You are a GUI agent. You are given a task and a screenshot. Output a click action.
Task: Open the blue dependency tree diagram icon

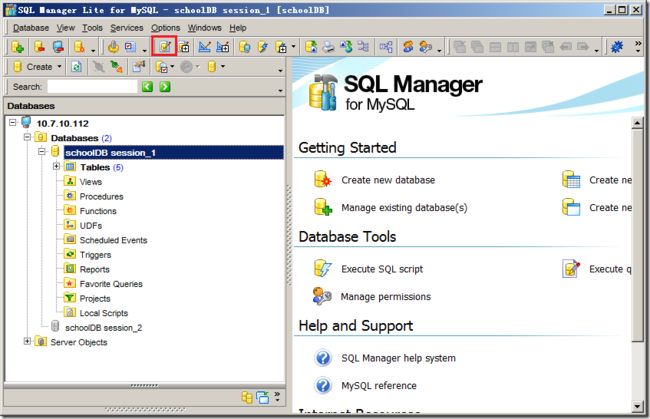coord(386,47)
